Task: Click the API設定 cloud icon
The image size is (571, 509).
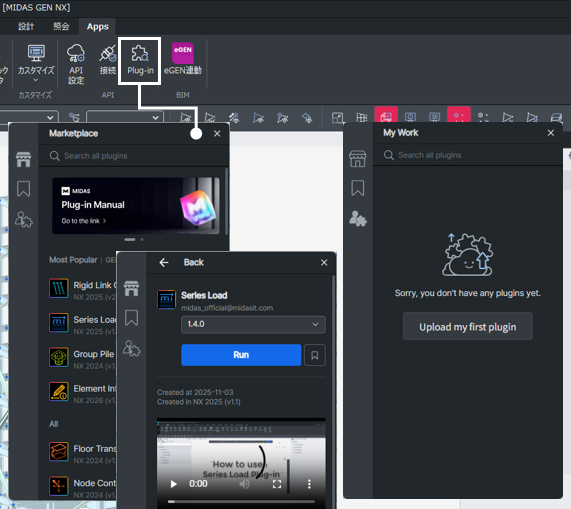Action: click(76, 53)
